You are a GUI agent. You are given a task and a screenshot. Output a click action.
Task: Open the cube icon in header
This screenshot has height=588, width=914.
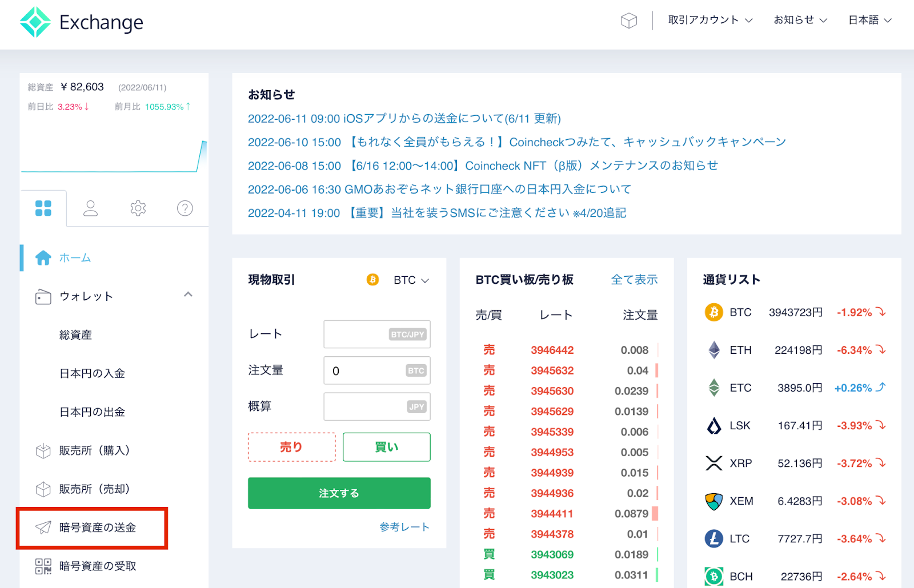628,21
